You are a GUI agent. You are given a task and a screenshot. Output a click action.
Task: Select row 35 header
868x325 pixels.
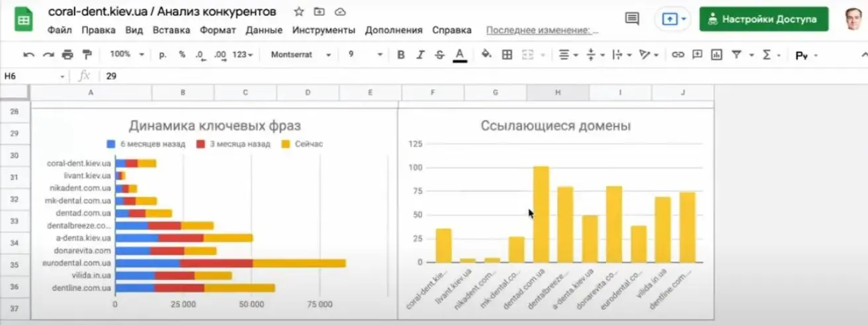click(x=14, y=265)
